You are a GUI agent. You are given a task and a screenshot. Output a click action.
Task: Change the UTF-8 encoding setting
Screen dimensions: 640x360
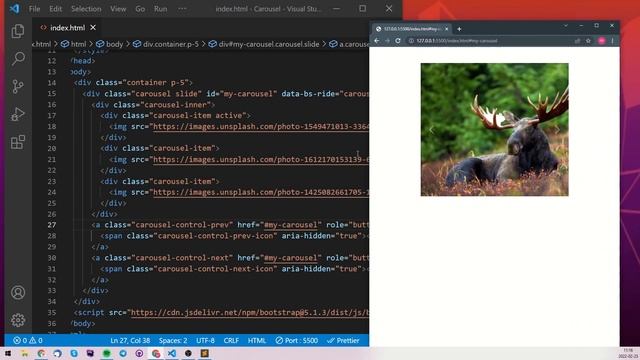click(205, 340)
